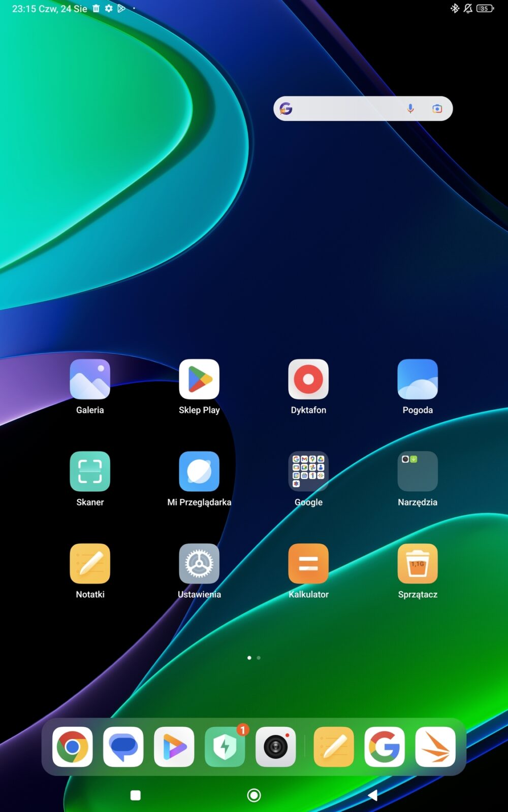Open the Pogoda weather app
This screenshot has height=812, width=508.
(418, 379)
